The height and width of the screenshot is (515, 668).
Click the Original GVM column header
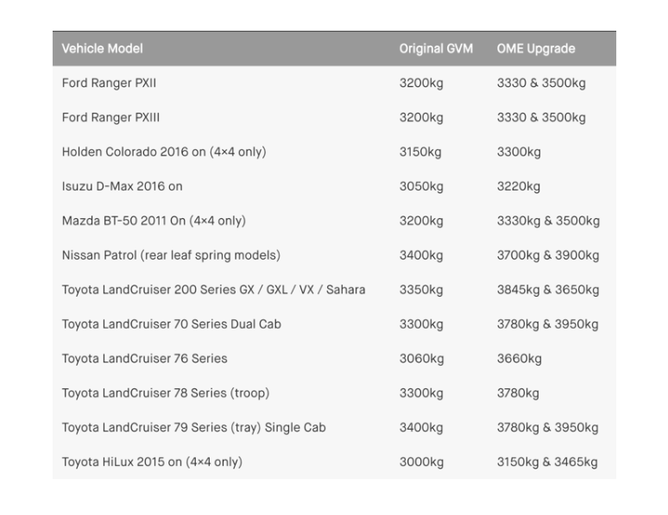pyautogui.click(x=436, y=48)
